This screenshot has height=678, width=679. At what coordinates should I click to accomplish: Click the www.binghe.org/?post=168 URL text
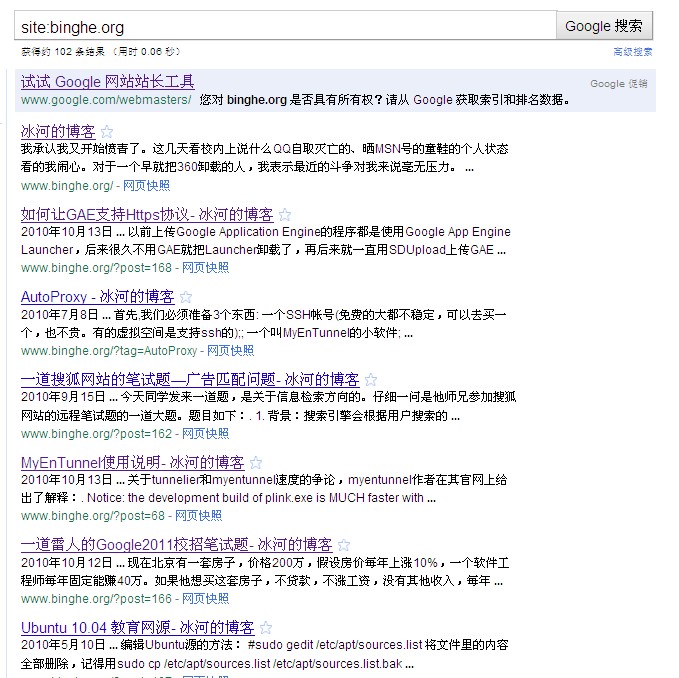(x=96, y=268)
